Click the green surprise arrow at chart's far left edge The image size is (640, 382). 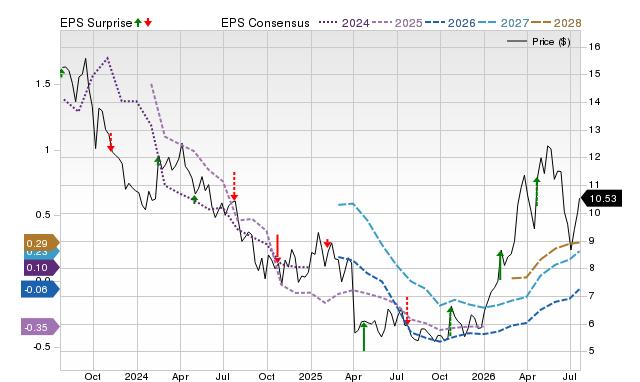[62, 73]
